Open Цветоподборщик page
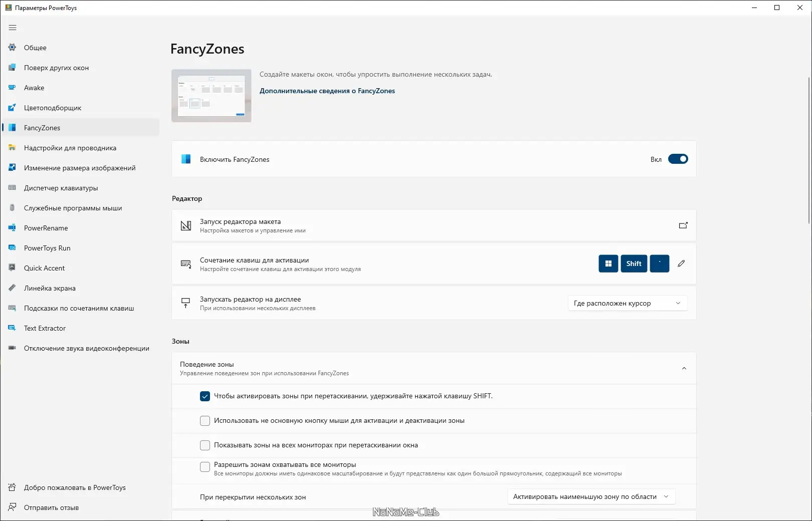 81,108
